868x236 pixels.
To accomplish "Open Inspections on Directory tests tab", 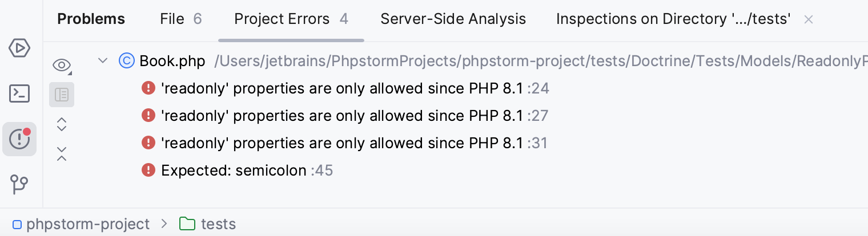I will [673, 19].
